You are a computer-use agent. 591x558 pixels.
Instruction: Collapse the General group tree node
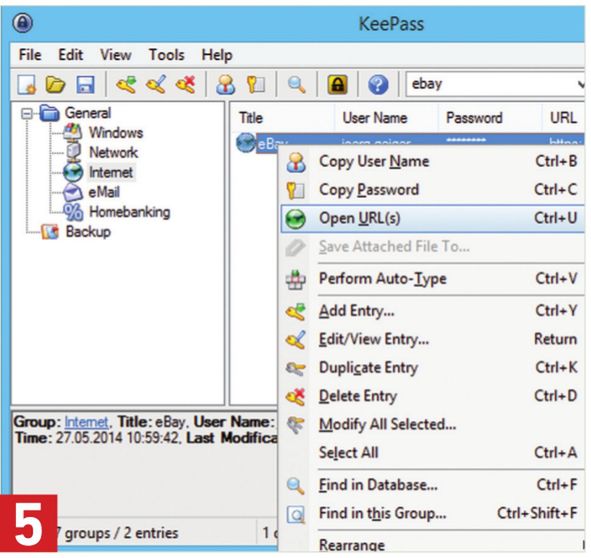click(x=27, y=113)
